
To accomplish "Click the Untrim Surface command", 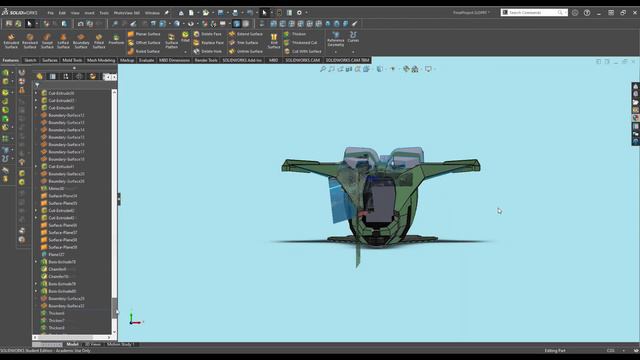I will point(246,51).
